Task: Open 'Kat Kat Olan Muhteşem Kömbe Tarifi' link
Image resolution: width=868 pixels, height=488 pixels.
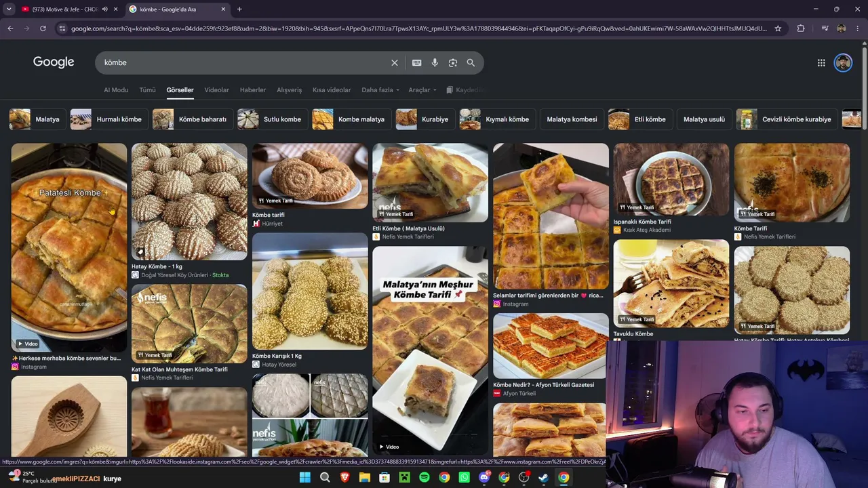Action: click(180, 369)
